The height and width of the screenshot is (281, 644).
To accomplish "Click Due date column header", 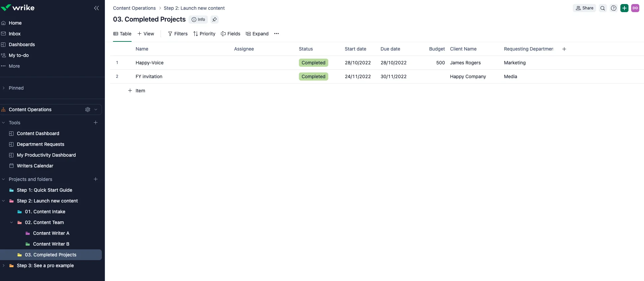I will (390, 49).
